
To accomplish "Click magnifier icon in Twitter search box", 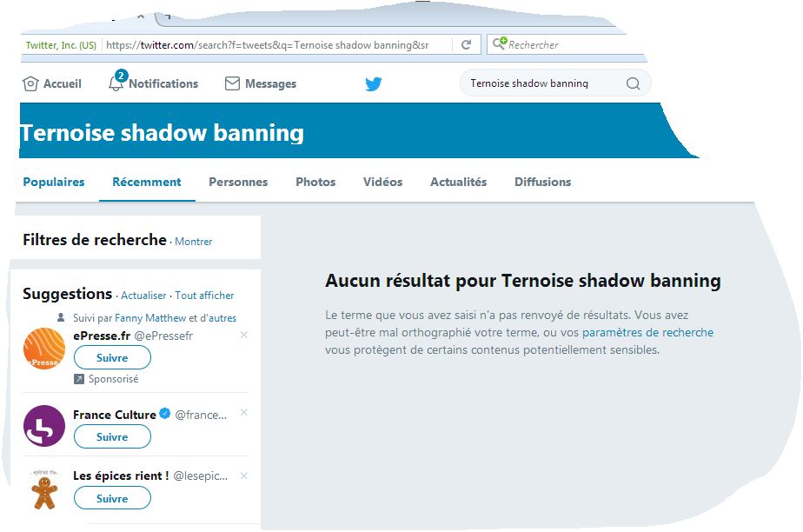I will pos(633,83).
